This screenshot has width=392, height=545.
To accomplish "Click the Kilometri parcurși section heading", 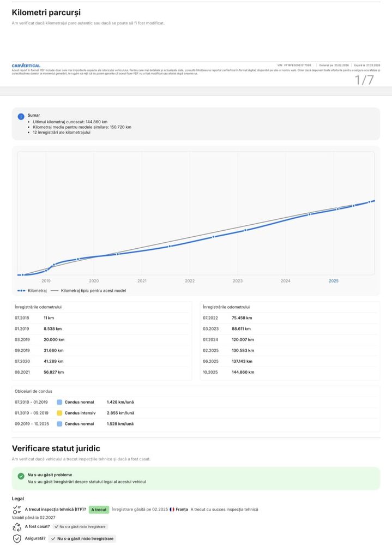I will (46, 13).
